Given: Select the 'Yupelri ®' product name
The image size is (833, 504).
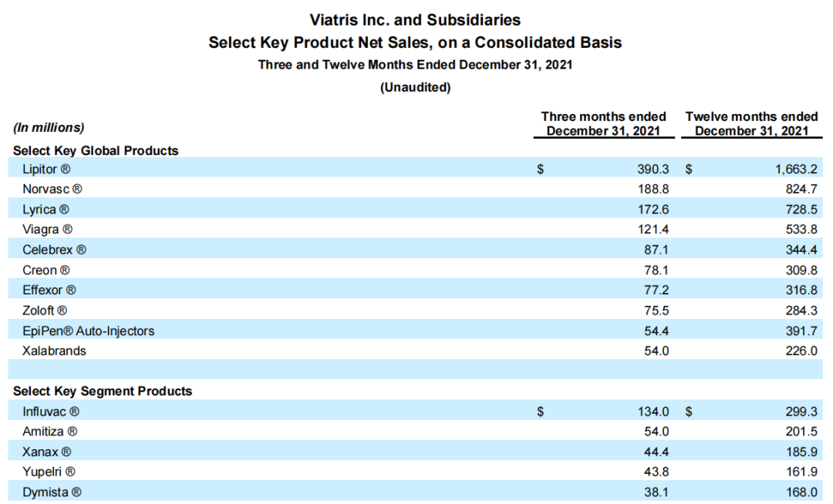Looking at the screenshot, I should (49, 472).
